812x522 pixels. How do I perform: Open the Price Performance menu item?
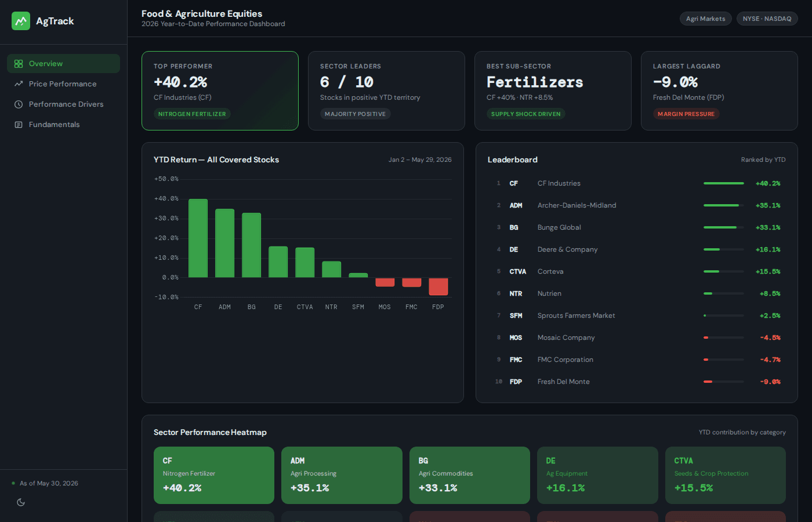63,84
